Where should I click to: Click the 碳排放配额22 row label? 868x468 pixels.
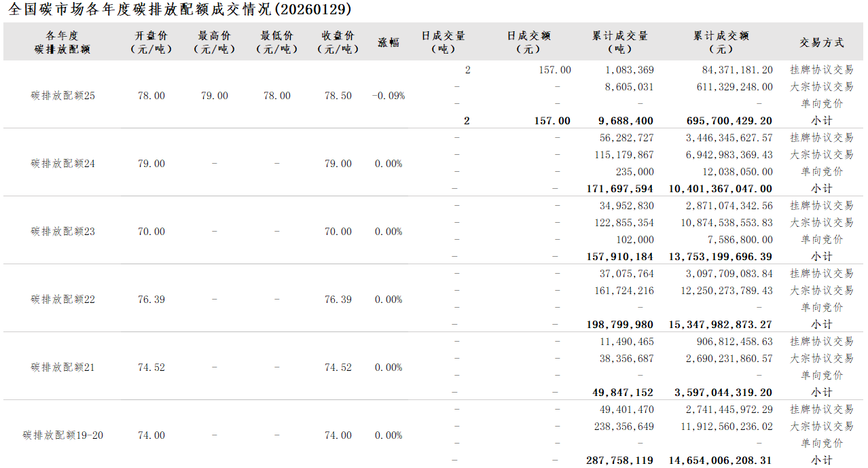(63, 300)
